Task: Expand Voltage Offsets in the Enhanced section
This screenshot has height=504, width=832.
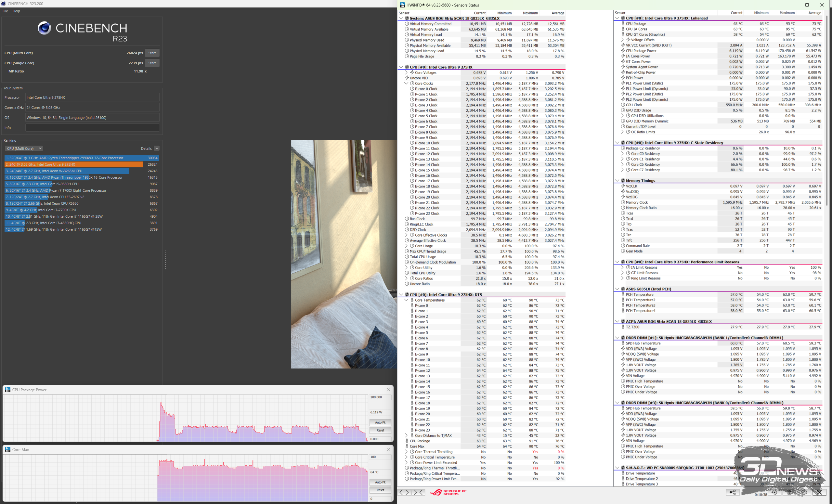Action: click(x=622, y=40)
